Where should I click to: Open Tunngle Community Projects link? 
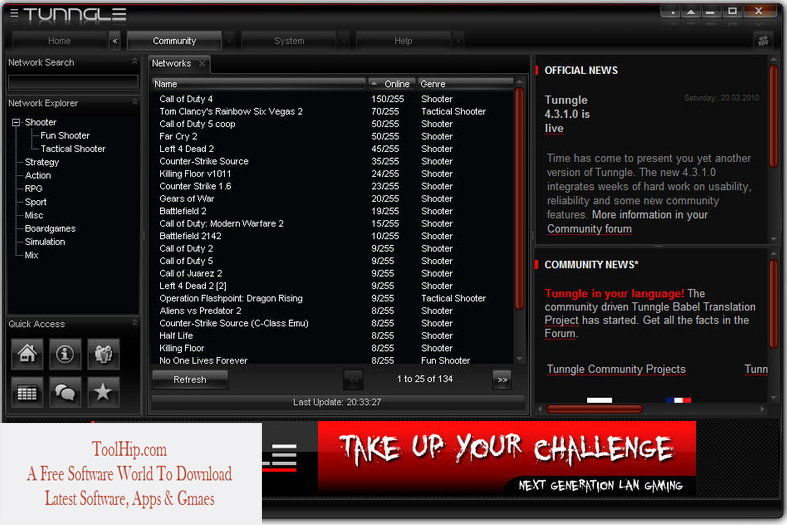(x=616, y=369)
